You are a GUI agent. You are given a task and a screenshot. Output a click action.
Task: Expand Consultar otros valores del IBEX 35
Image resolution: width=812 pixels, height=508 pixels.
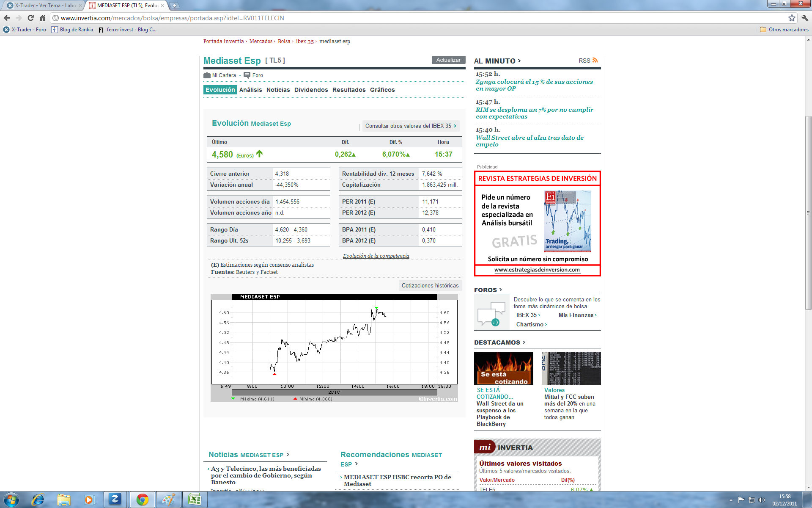(410, 126)
